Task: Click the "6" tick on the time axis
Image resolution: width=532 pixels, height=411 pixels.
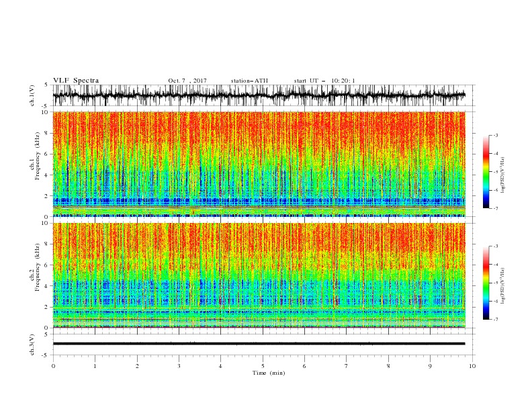Action: tap(304, 366)
